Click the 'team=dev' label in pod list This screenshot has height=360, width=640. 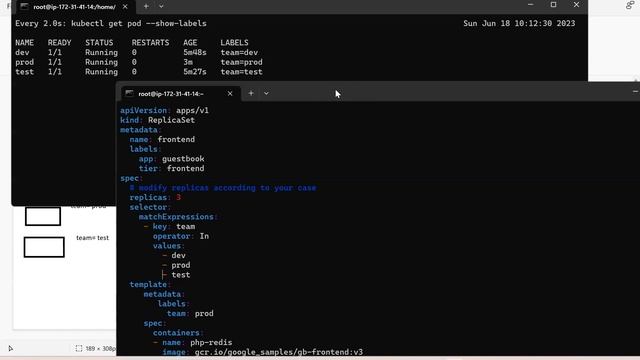tap(239, 53)
